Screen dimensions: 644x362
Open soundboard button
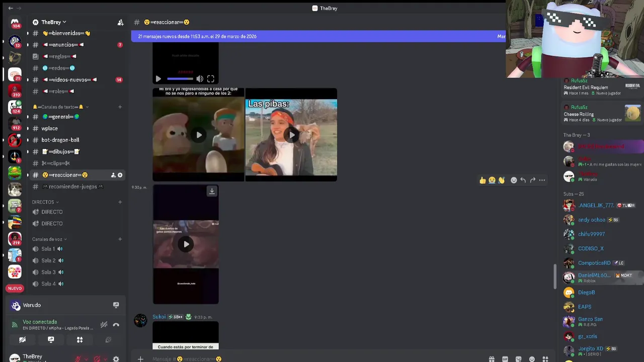pos(108,340)
